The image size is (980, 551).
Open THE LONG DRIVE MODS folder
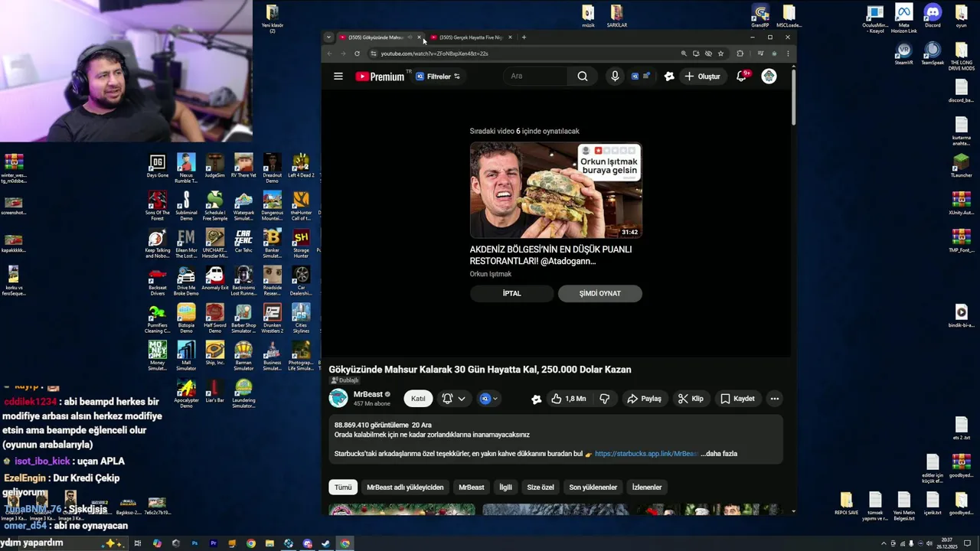pos(962,57)
